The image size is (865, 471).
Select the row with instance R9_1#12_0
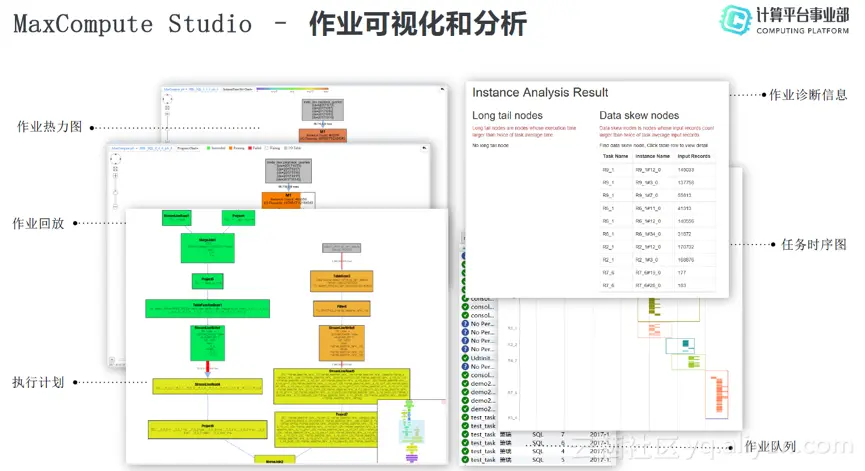pos(657,170)
